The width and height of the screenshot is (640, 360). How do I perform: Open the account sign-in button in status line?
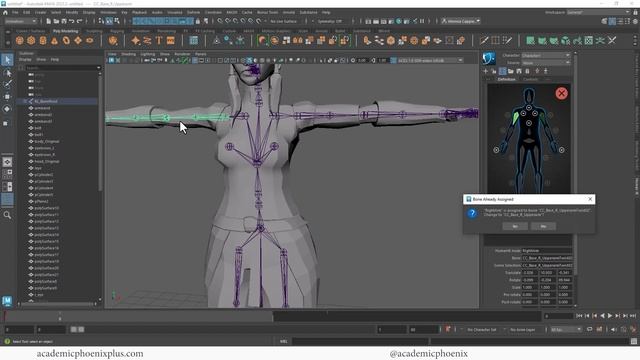tap(460, 21)
